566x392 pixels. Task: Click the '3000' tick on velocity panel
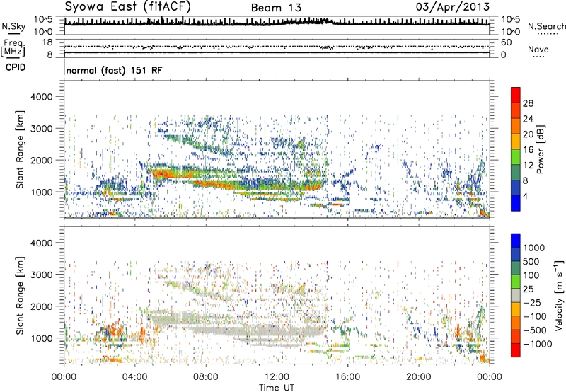click(x=41, y=275)
